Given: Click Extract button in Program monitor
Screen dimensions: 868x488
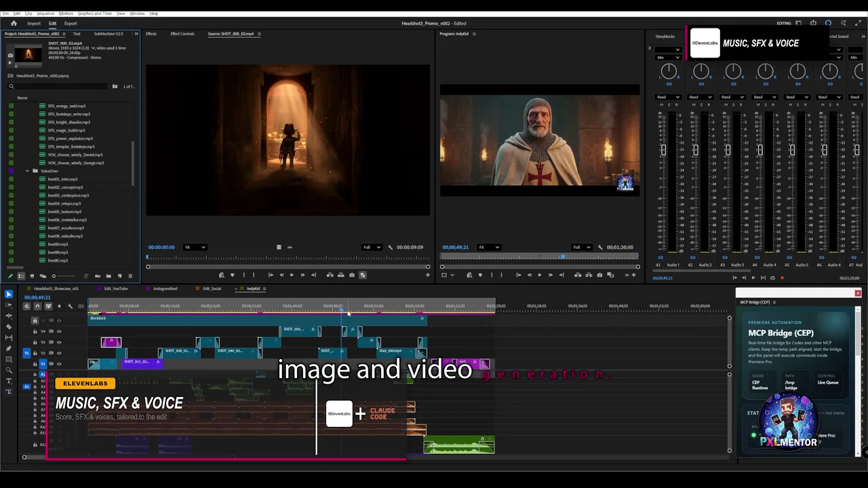Looking at the screenshot, I should [x=588, y=274].
